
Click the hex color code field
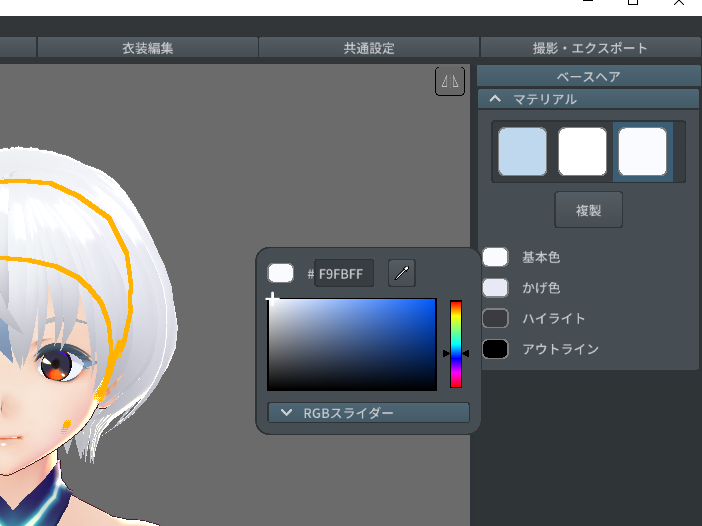pos(345,273)
